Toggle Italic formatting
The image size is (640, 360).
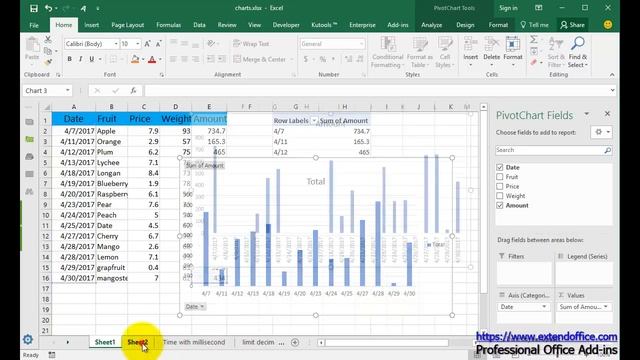pyautogui.click(x=80, y=59)
